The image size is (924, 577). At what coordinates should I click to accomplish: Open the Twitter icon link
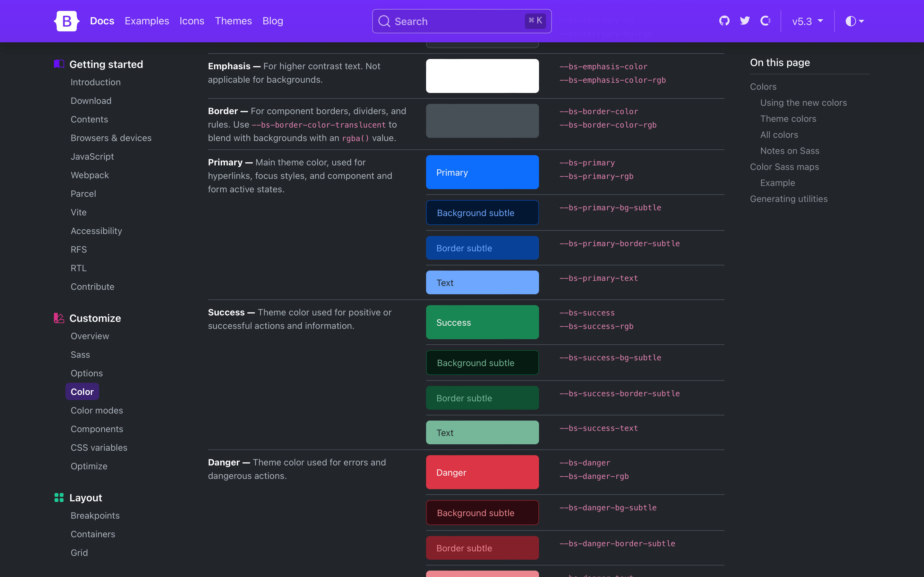coord(745,21)
